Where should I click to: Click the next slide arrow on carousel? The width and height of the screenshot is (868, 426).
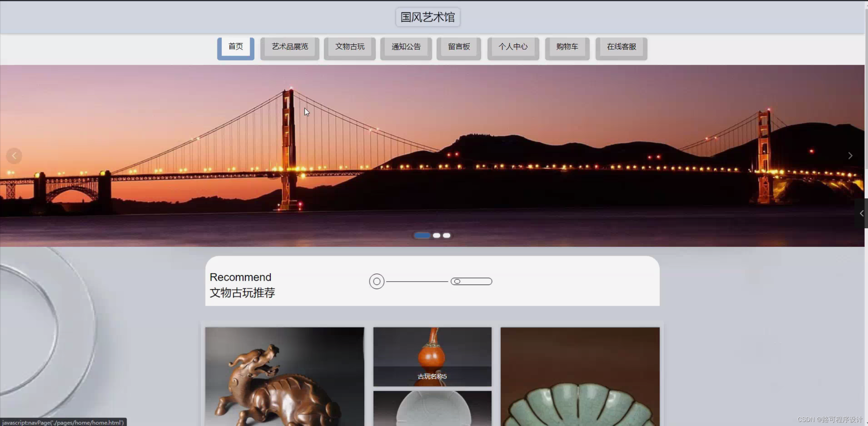click(x=850, y=156)
